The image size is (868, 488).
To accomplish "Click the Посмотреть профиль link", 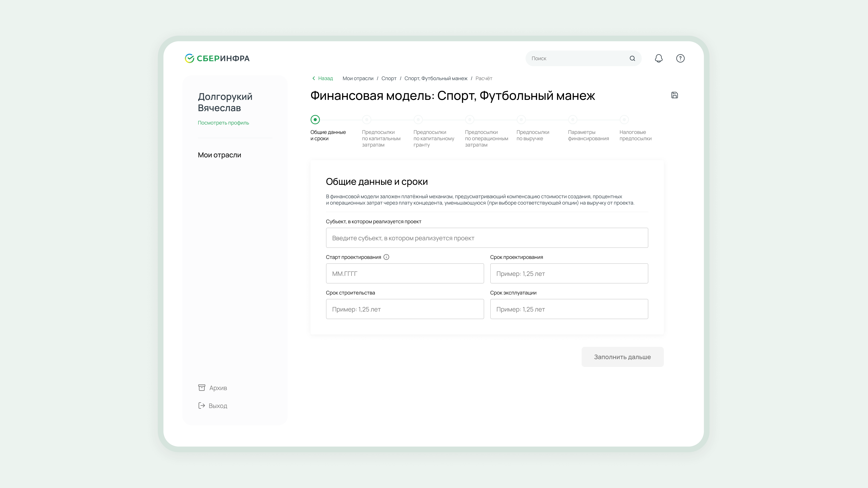I will [x=223, y=123].
